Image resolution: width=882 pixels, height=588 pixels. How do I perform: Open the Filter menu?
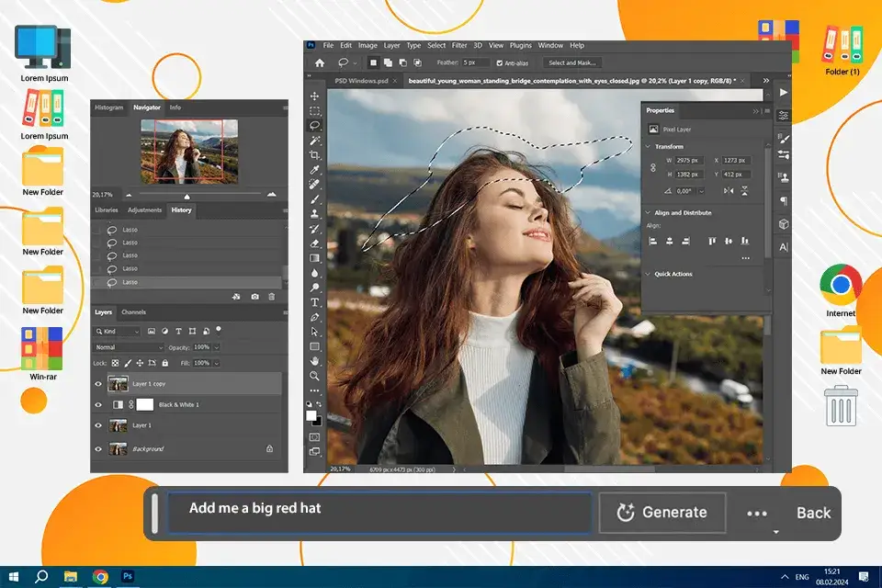pos(459,45)
